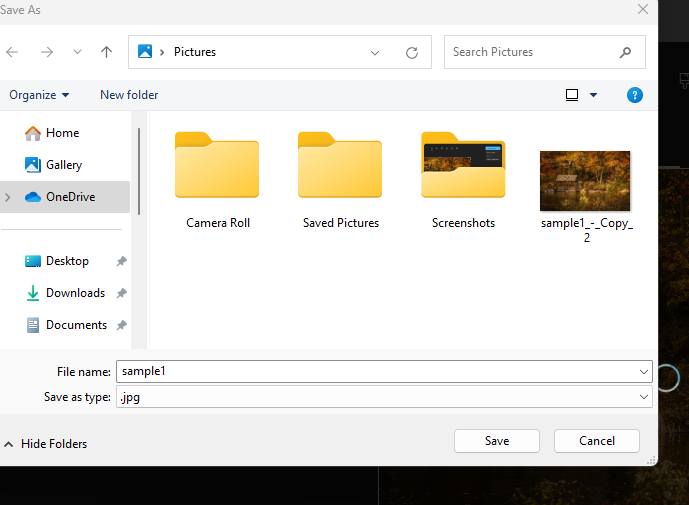689x505 pixels.
Task: Open the Organize menu
Action: (39, 95)
